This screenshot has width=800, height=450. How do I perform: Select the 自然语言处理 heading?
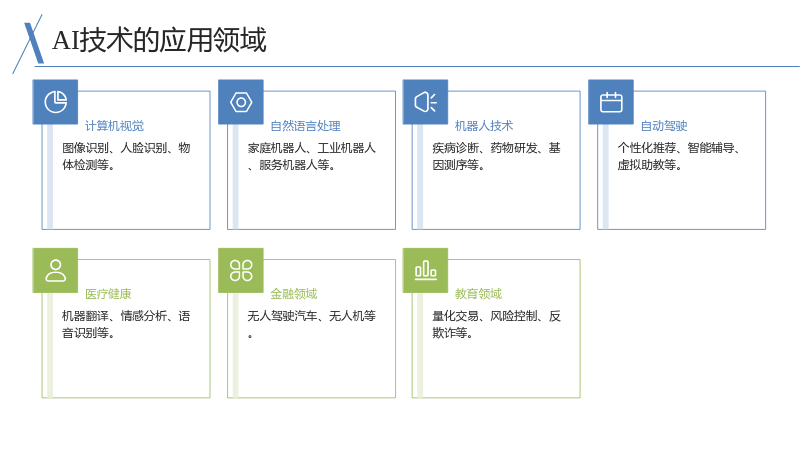(305, 126)
